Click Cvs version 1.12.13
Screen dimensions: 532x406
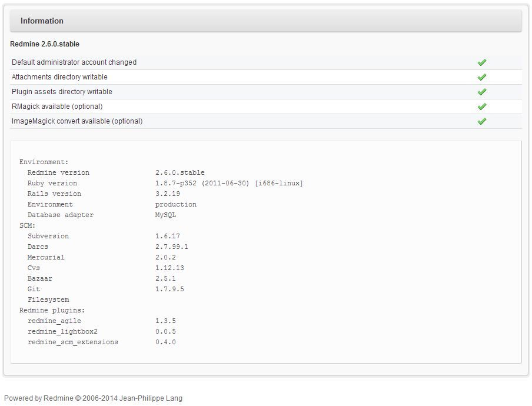[x=169, y=268]
